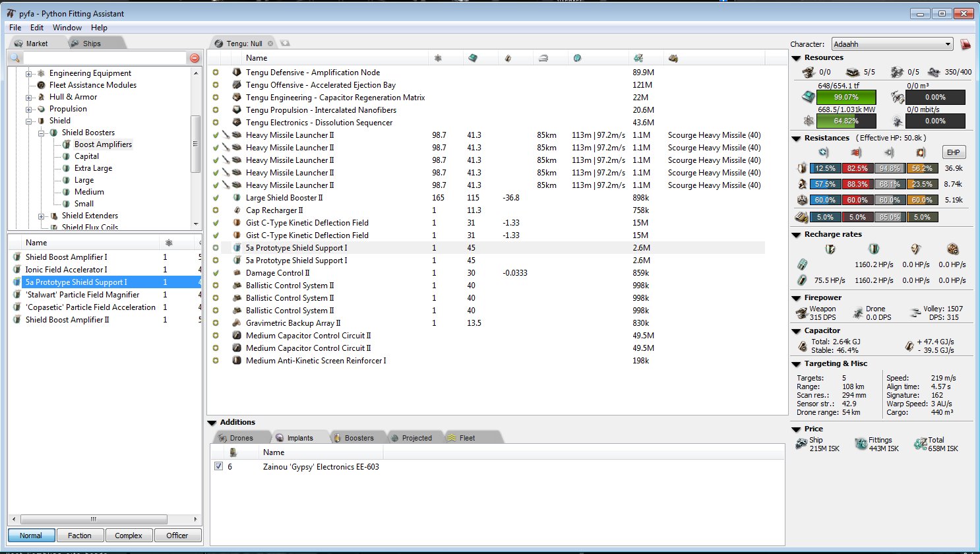The image size is (980, 554).
Task: Click the Gravimetric Backup Array II module icon
Action: coord(237,323)
